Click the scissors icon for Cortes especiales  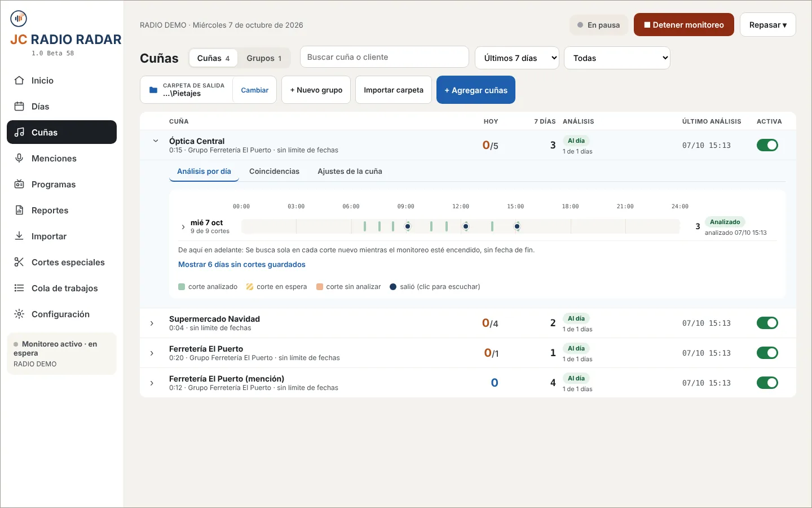point(19,262)
